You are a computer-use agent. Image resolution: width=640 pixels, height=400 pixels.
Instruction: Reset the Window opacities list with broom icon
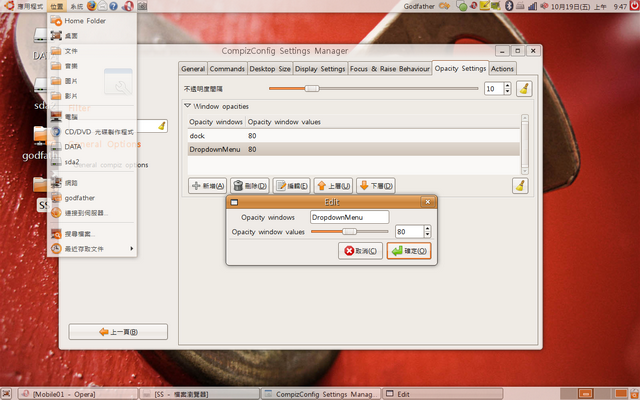click(x=520, y=186)
